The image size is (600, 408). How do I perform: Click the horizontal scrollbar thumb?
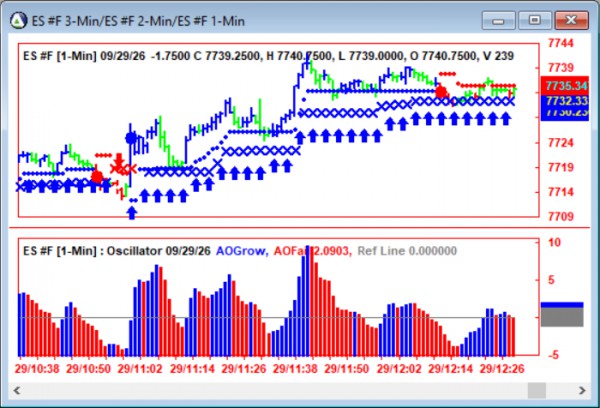coord(536,390)
